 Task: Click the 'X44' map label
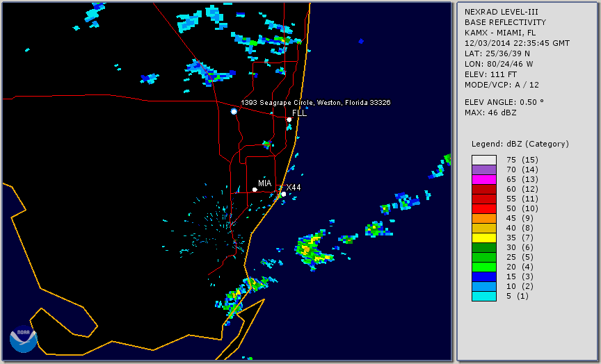click(x=294, y=187)
